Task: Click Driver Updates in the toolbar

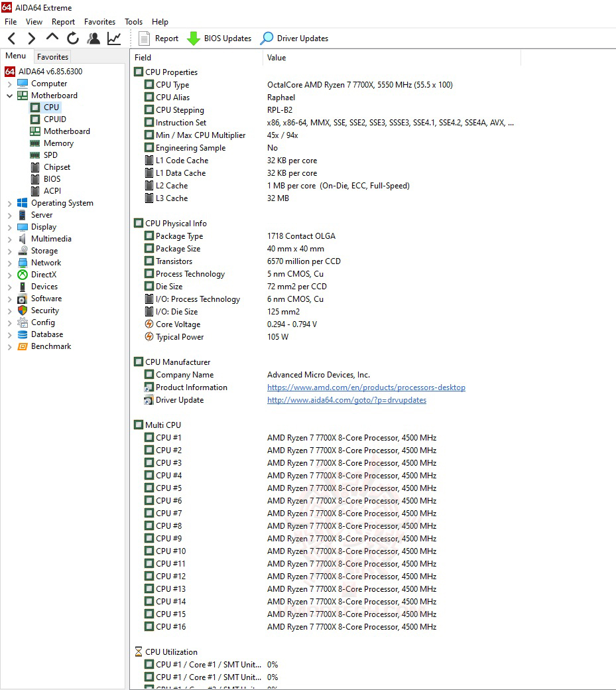Action: (x=294, y=38)
